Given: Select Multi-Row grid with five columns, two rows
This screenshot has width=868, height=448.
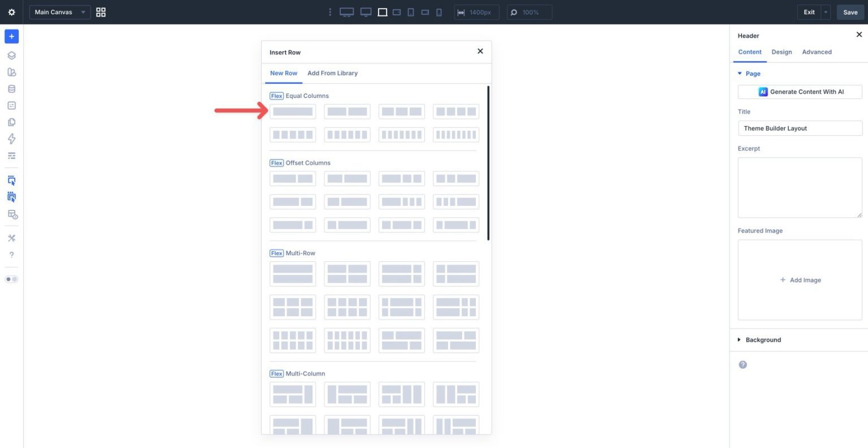Looking at the screenshot, I should pyautogui.click(x=293, y=341).
